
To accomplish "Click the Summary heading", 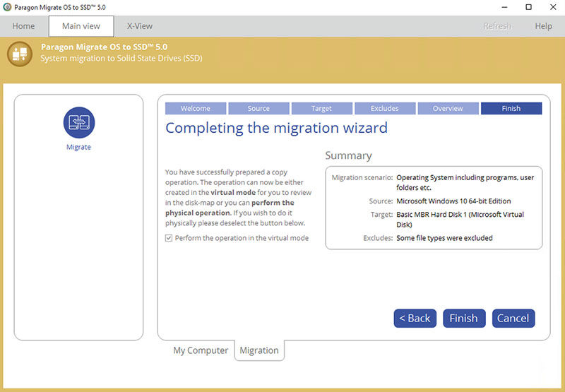I will tap(348, 155).
